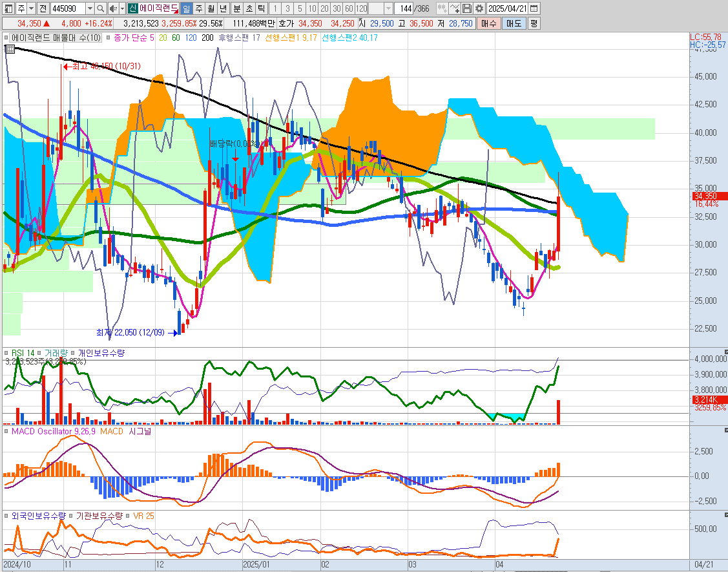Viewport: 728px width, 572px height.
Task: Open the dropdown next to speaker icon
Action: click(x=123, y=8)
